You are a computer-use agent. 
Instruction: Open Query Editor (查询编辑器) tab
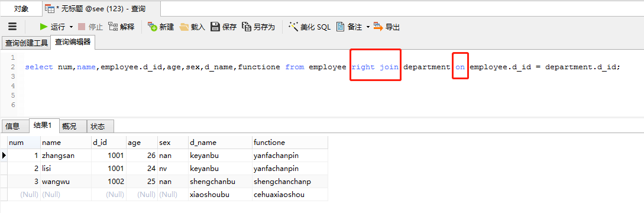click(73, 42)
